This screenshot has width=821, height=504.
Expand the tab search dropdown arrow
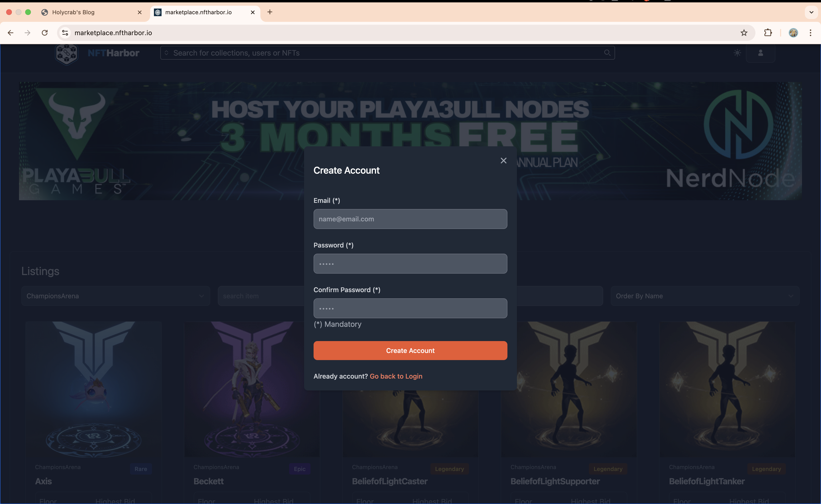811,12
